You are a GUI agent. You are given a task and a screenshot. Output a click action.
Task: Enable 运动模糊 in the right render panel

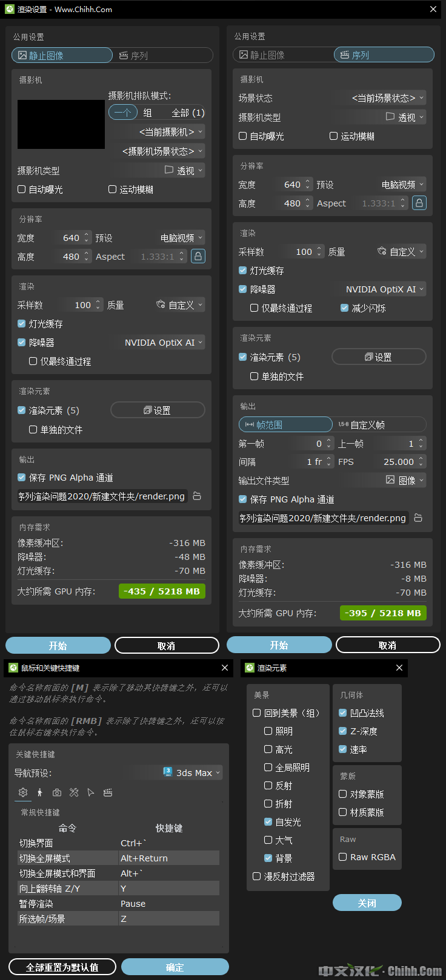[333, 136]
